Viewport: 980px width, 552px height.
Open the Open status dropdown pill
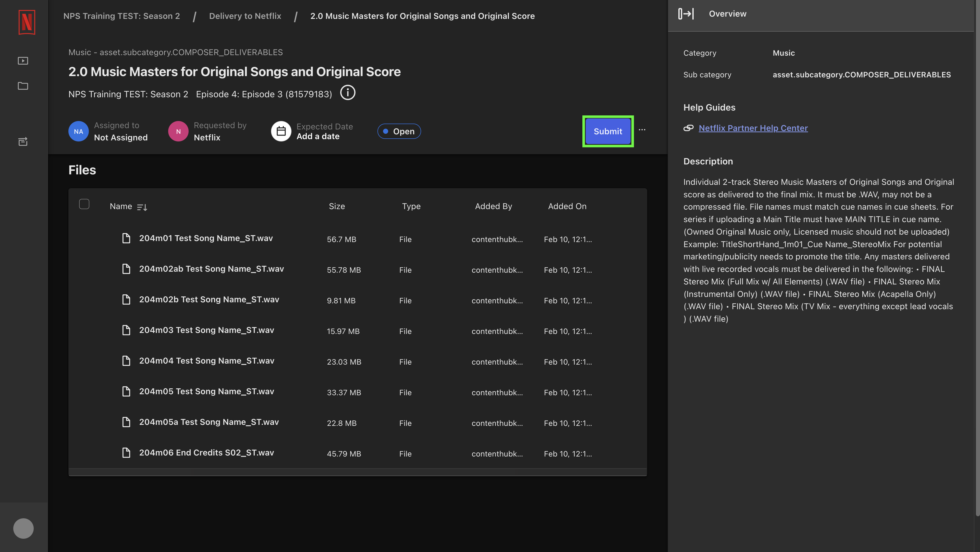[399, 131]
